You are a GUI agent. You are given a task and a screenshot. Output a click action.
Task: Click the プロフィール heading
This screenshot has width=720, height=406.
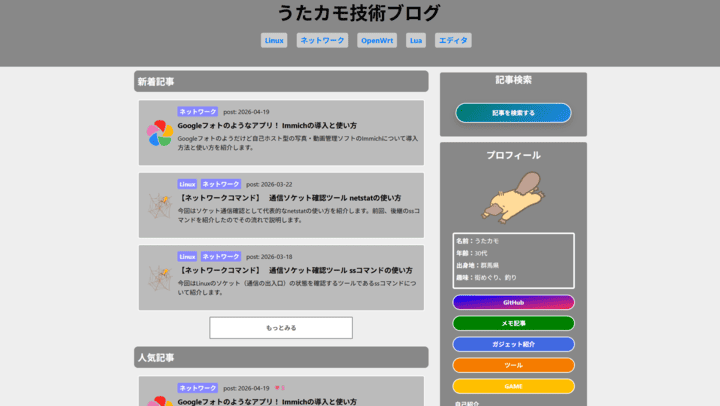(513, 155)
